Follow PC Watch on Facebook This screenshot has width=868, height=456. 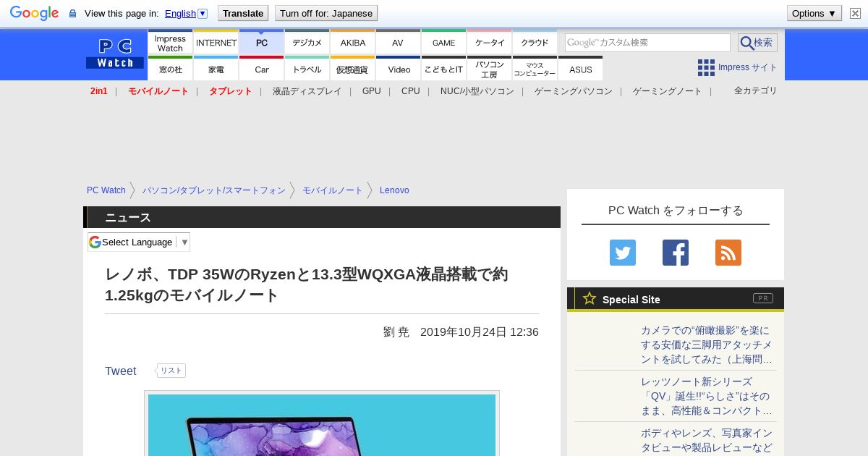coord(676,253)
